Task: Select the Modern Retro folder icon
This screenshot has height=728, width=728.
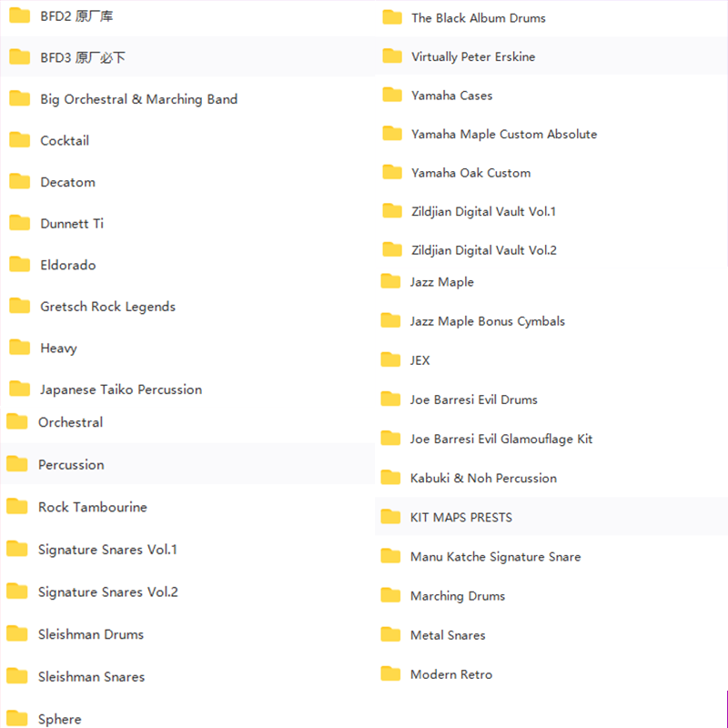Action: (x=390, y=673)
